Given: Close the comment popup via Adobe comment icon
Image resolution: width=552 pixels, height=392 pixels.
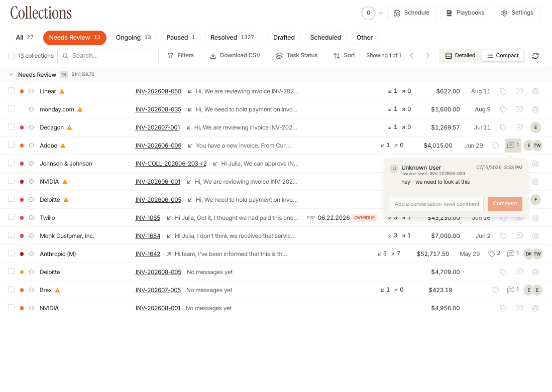Looking at the screenshot, I should [513, 146].
